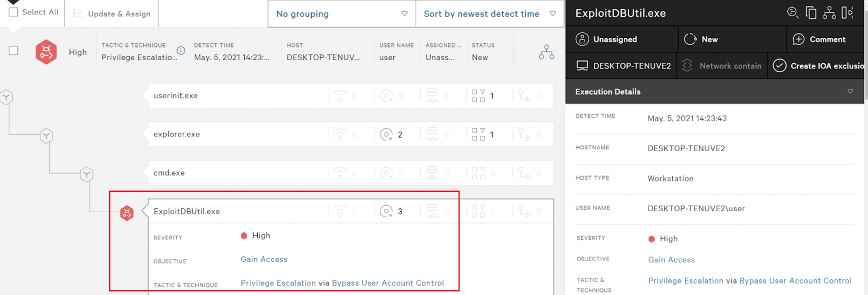
Task: Tick the checkbox for High detection row
Action: tap(14, 51)
